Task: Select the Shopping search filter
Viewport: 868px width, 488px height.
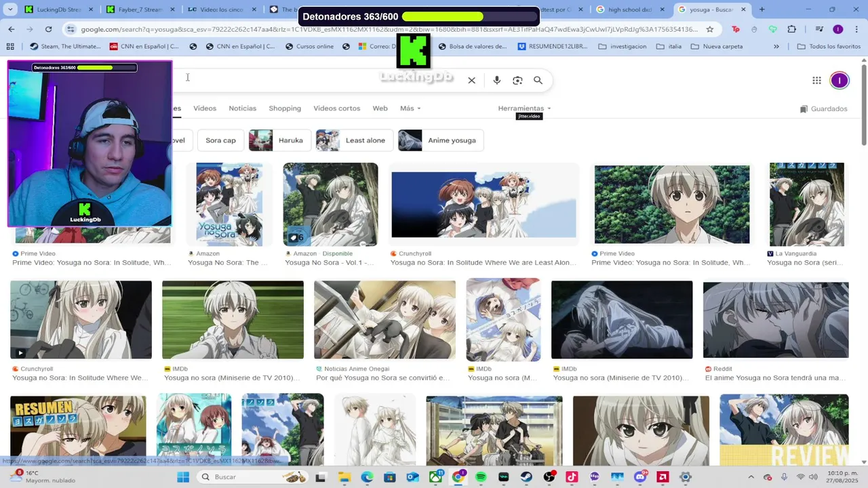Action: [285, 108]
